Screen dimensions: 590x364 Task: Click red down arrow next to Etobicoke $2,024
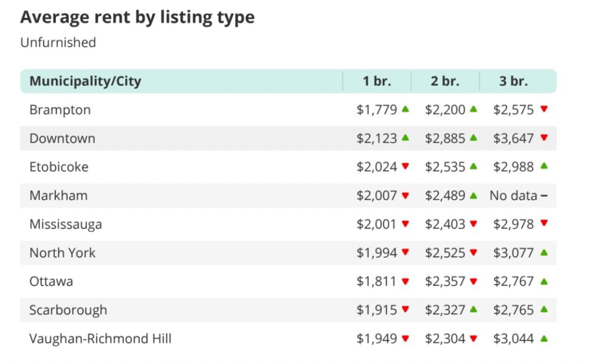pyautogui.click(x=405, y=166)
